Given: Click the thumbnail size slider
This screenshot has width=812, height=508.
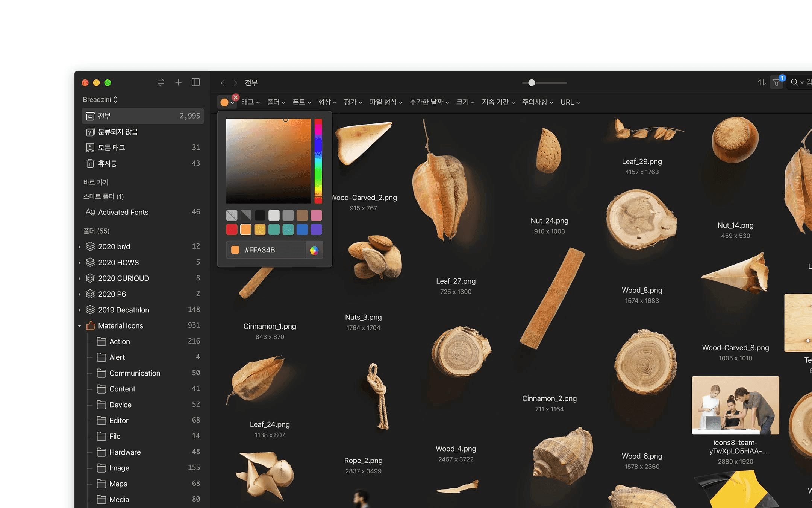Looking at the screenshot, I should 545,83.
